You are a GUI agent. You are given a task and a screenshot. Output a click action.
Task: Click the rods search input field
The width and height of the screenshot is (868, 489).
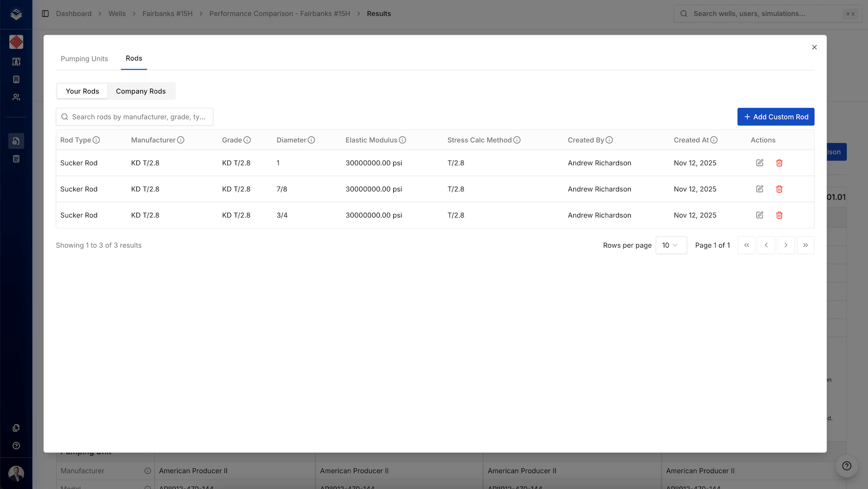(134, 117)
